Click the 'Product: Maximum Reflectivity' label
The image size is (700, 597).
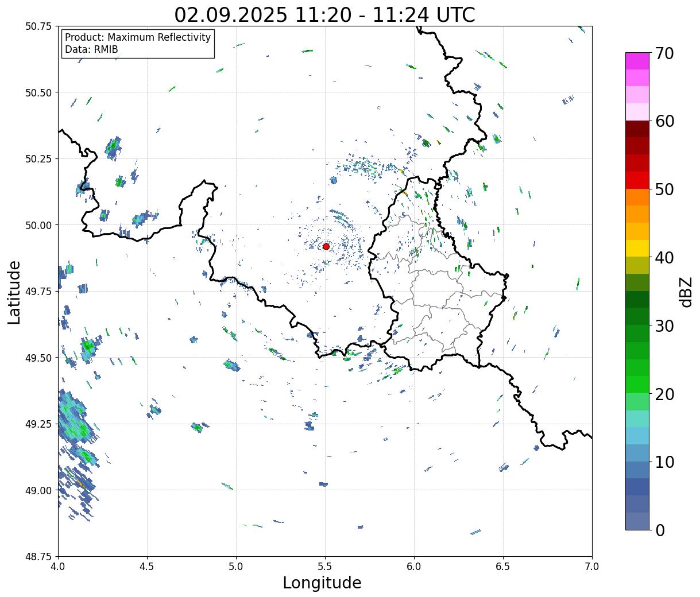pos(138,37)
